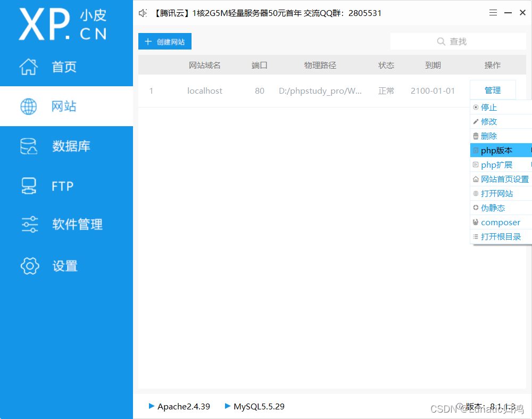The image size is (532, 419).
Task: Select the localhost domain cell
Action: point(205,91)
